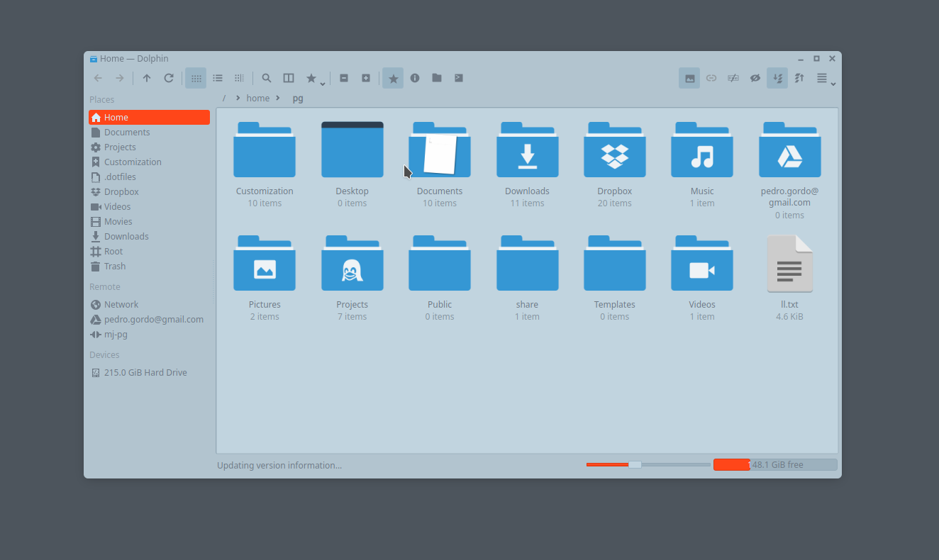Open Dropbox in Places sidebar
The width and height of the screenshot is (939, 560).
(149, 192)
